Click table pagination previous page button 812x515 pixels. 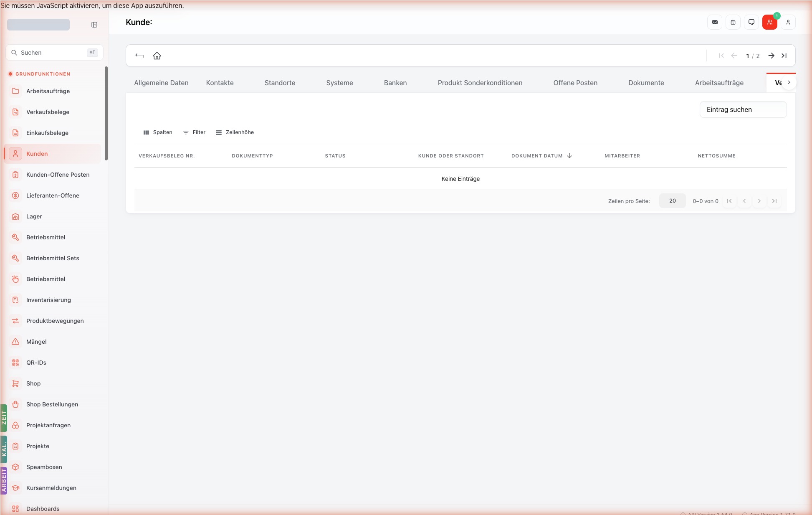pos(744,201)
